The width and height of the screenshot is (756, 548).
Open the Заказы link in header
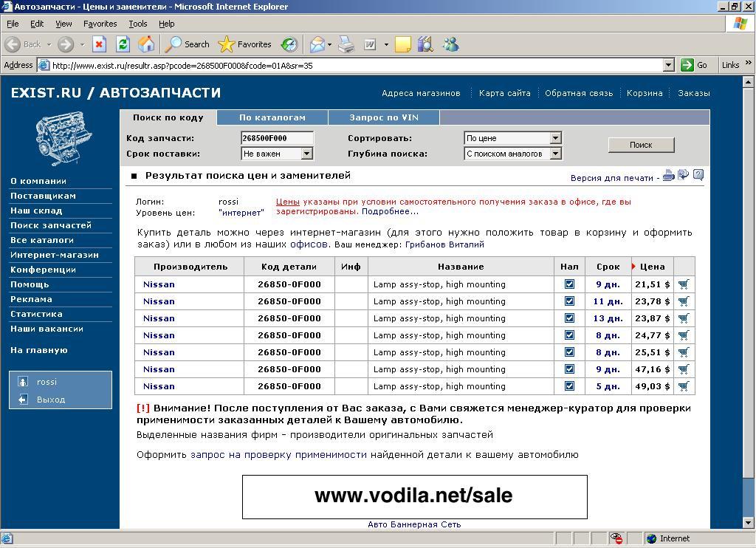coord(694,93)
